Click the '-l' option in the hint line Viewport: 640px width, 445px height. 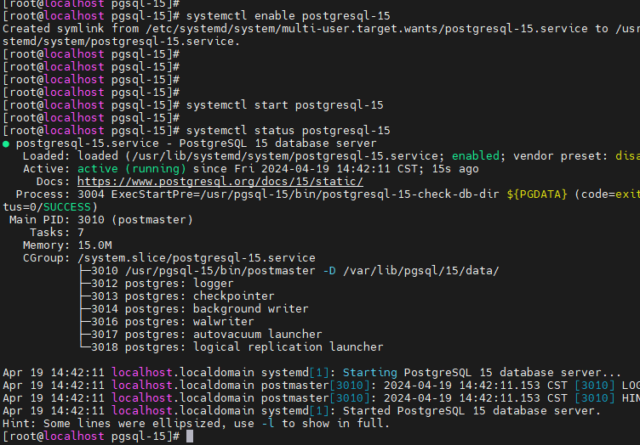click(x=268, y=423)
